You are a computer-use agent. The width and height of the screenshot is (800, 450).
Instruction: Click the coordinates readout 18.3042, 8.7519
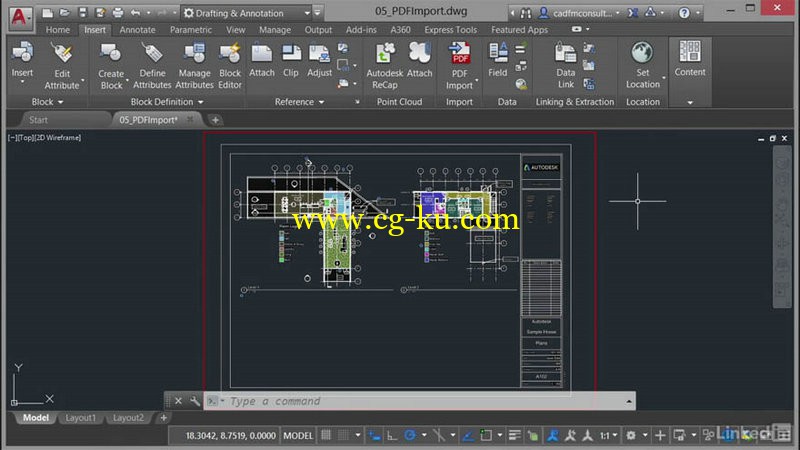coord(230,436)
